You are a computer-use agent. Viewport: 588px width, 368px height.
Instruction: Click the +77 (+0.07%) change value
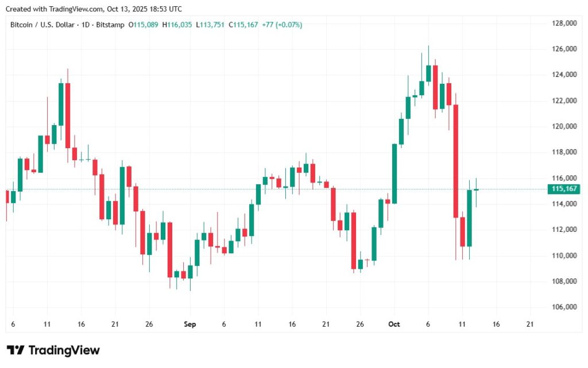(x=283, y=25)
